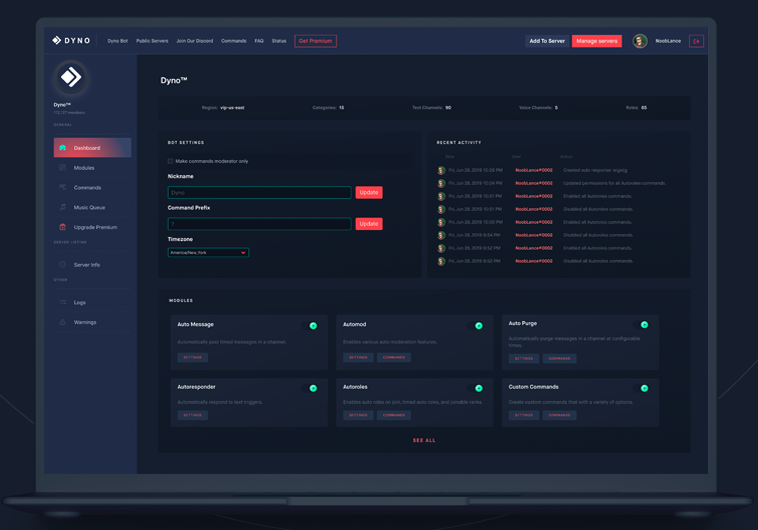758x530 pixels.
Task: Click the Dyno server icon in sidebar
Action: [x=71, y=77]
